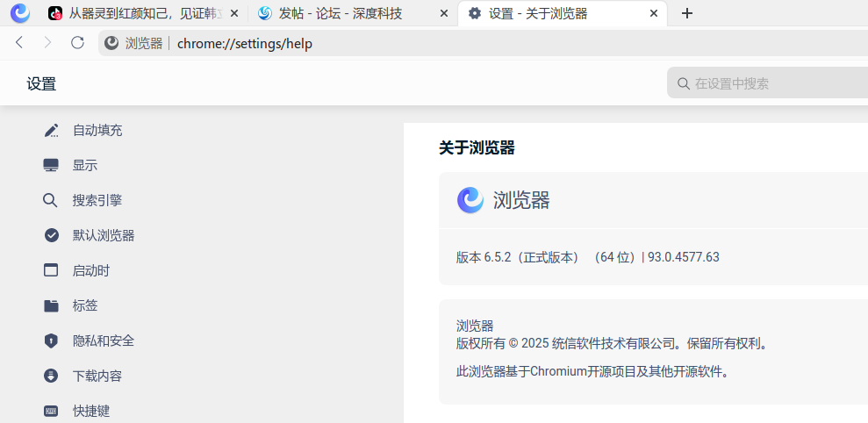Image resolution: width=868 pixels, height=423 pixels.
Task: Open the 自动填充 settings section
Action: click(x=97, y=131)
